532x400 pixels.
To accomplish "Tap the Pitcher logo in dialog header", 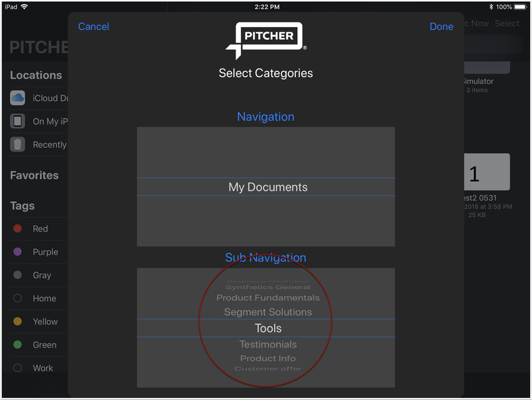I will point(265,41).
